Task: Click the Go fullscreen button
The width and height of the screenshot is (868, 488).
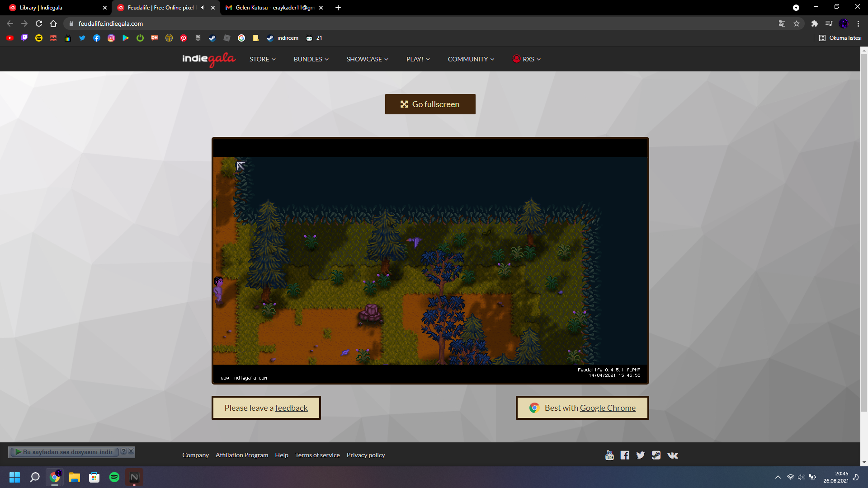Action: (x=430, y=104)
